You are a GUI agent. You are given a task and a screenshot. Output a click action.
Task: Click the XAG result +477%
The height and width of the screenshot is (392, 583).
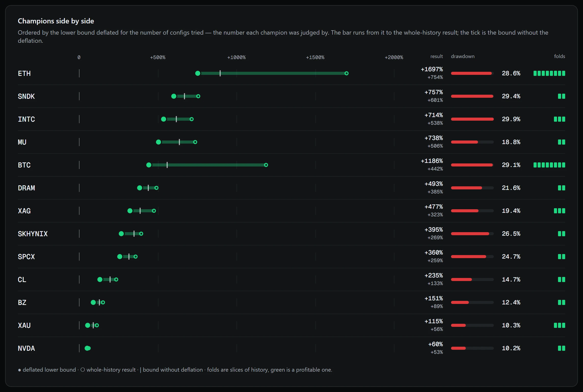pyautogui.click(x=434, y=207)
